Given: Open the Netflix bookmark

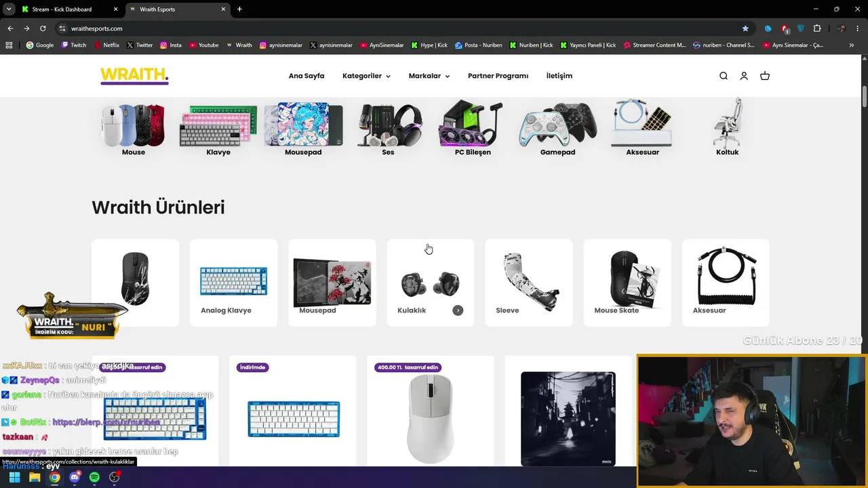Looking at the screenshot, I should [x=106, y=45].
